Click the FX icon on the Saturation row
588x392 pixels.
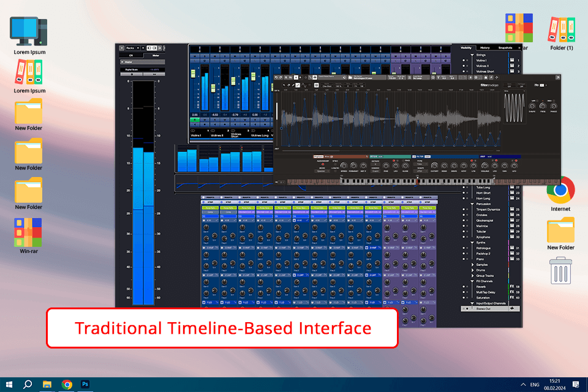[512, 298]
